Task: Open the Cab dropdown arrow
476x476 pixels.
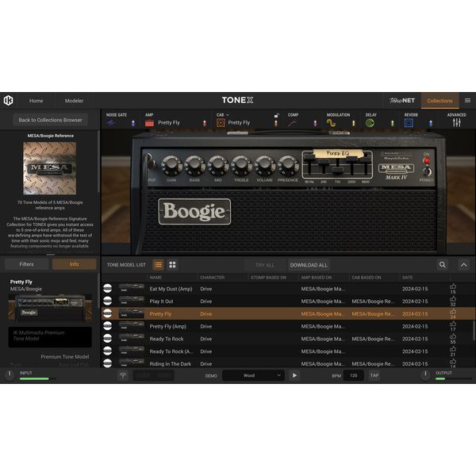Action: [x=228, y=115]
